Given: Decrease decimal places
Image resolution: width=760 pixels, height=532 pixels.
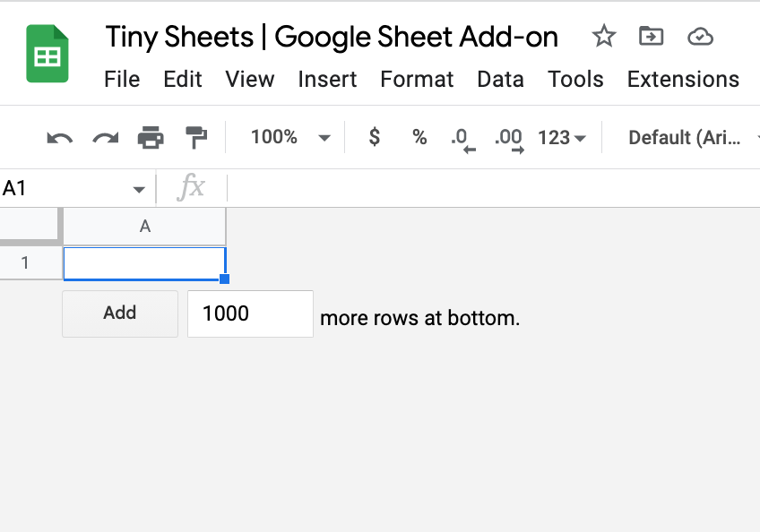Looking at the screenshot, I should tap(462, 137).
